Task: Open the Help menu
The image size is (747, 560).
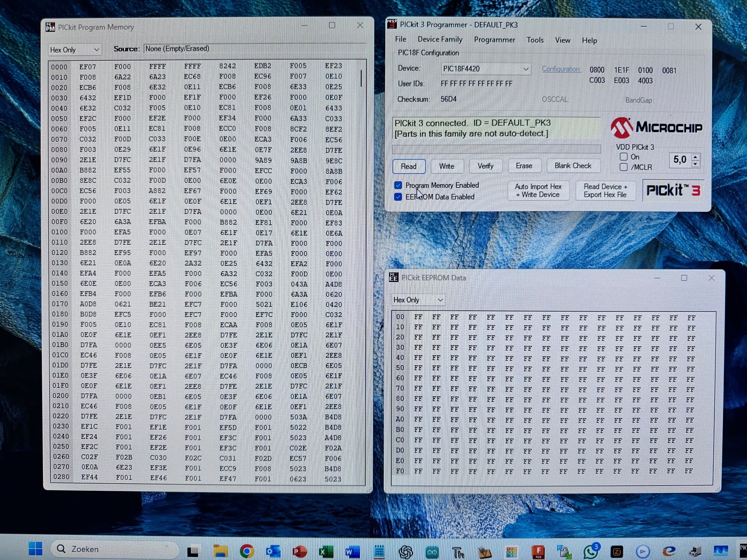Action: 589,40
